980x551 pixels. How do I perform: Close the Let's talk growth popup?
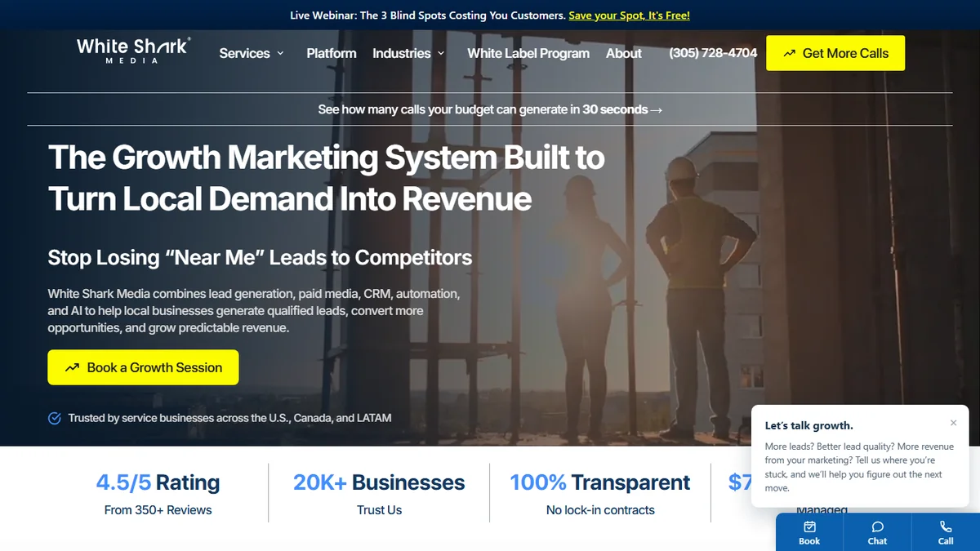pyautogui.click(x=953, y=423)
